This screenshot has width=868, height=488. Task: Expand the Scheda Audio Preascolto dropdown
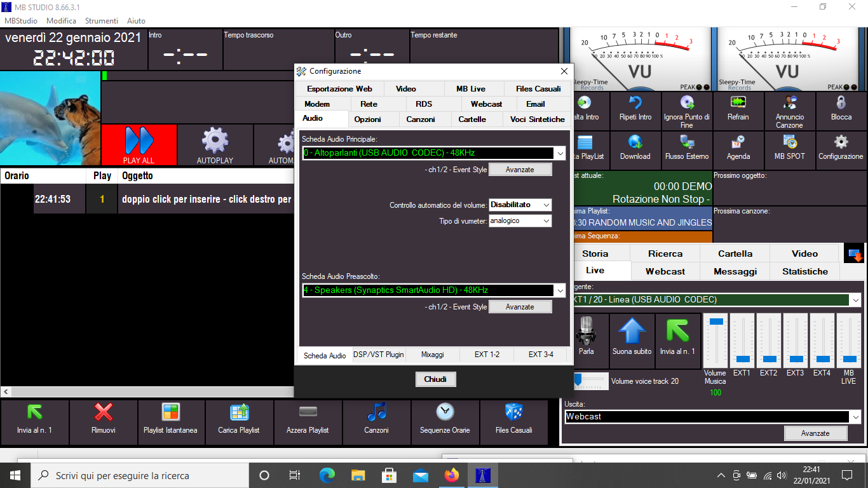tap(560, 290)
